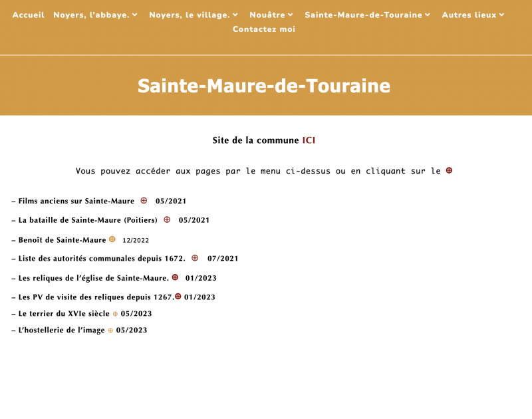Select Contactez moi in the menu
Image resolution: width=532 pixels, height=419 pixels.
pyautogui.click(x=263, y=29)
